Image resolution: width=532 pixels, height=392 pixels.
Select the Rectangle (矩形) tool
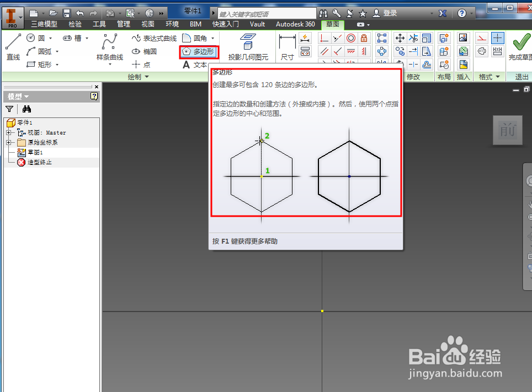[x=39, y=64]
